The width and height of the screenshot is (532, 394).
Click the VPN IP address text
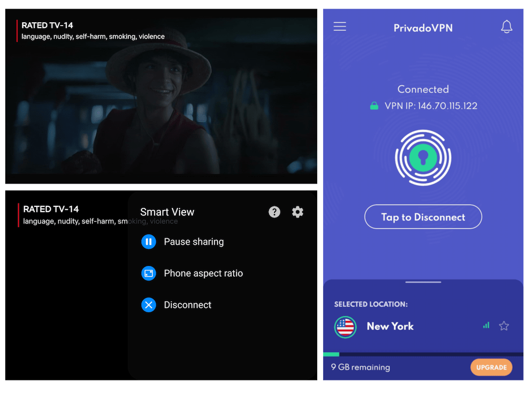(431, 106)
